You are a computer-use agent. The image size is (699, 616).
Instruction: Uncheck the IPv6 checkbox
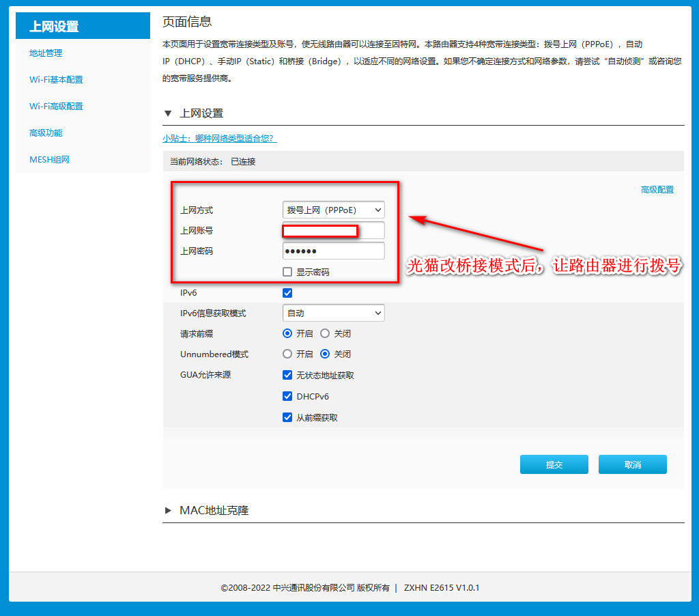287,293
